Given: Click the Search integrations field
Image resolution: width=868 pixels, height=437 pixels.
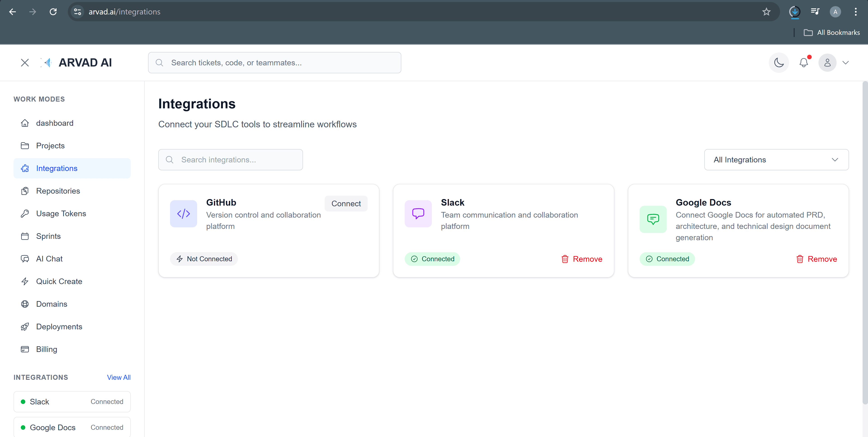Looking at the screenshot, I should (x=230, y=159).
